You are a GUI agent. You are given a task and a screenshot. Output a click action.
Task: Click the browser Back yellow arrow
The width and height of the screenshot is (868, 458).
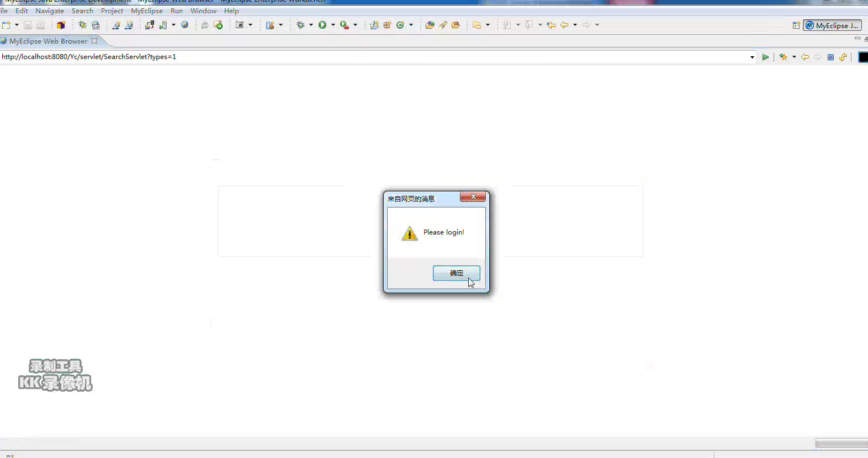click(805, 57)
